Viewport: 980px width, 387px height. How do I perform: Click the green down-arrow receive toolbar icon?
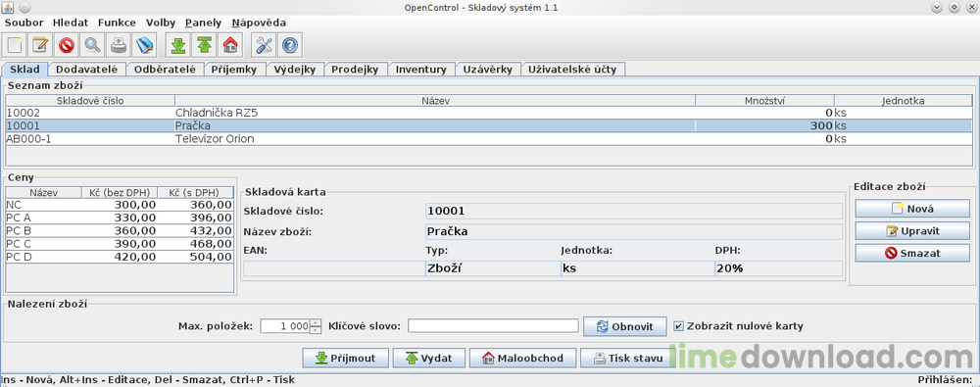click(x=178, y=46)
